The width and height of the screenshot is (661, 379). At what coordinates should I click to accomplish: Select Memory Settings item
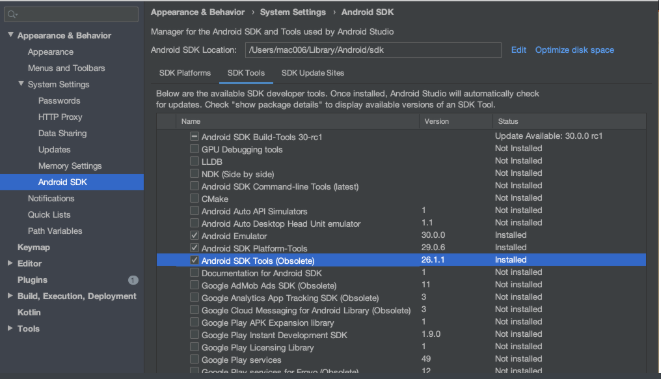70,166
